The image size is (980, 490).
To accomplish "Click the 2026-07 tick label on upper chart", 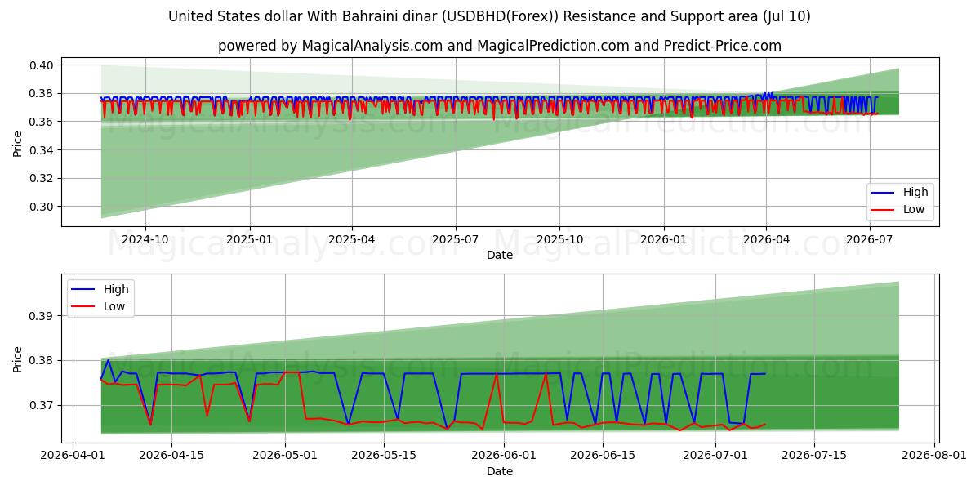I will pyautogui.click(x=869, y=239).
